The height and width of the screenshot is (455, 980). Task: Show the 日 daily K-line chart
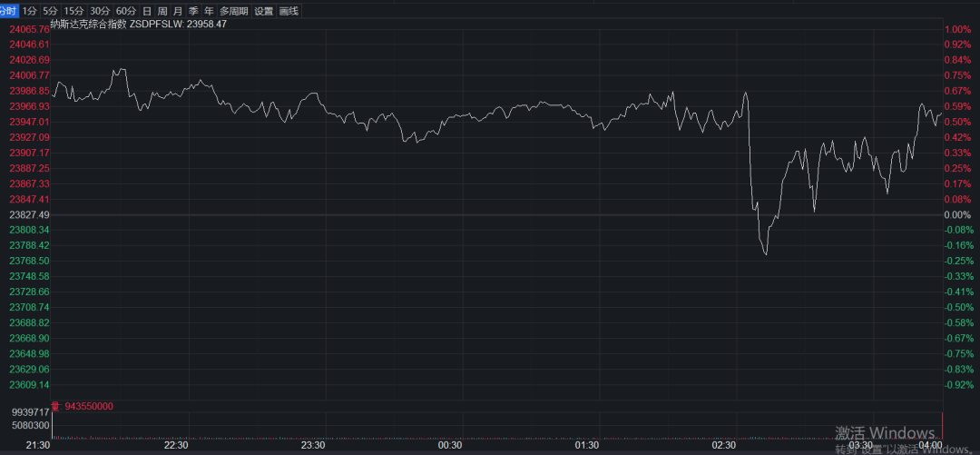click(x=147, y=11)
